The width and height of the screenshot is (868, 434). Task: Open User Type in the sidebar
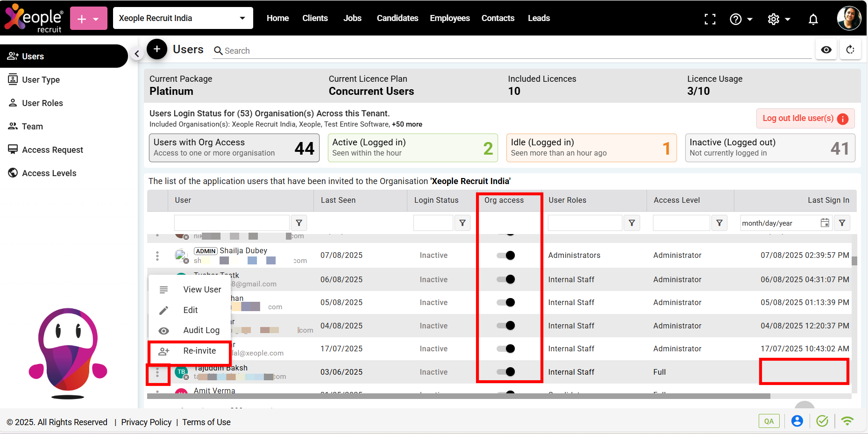(x=41, y=79)
